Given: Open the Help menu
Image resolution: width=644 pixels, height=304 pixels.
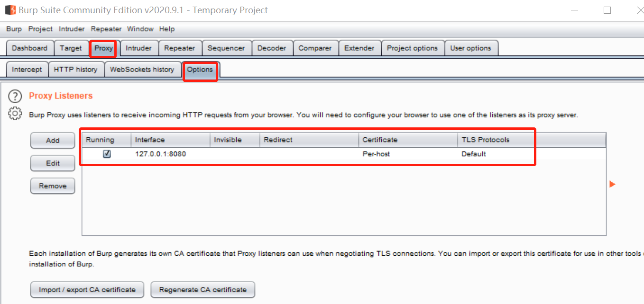Looking at the screenshot, I should click(x=167, y=29).
